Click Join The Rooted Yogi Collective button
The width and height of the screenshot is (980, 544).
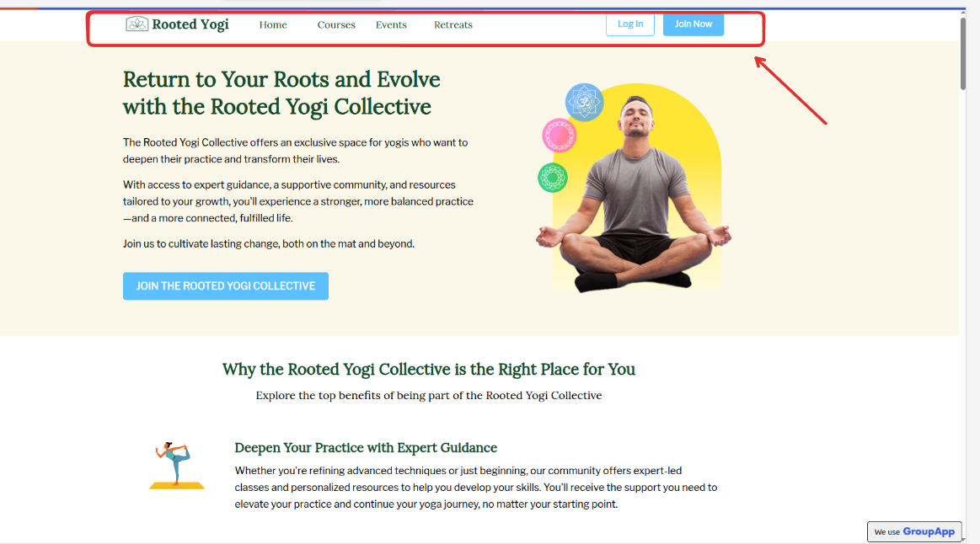point(226,286)
